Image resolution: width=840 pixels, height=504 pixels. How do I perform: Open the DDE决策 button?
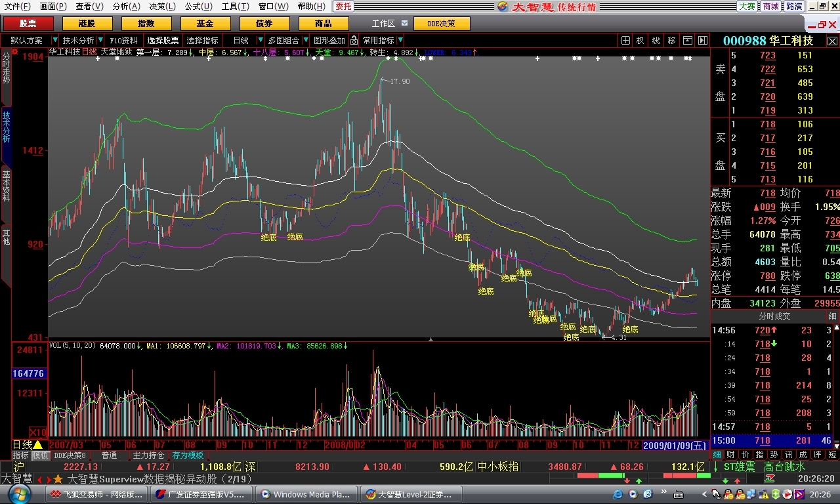pyautogui.click(x=442, y=24)
